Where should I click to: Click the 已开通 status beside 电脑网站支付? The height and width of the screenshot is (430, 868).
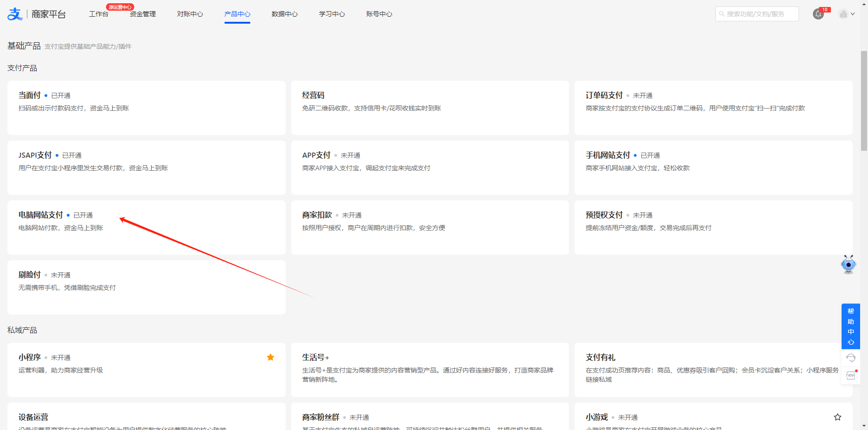point(83,215)
